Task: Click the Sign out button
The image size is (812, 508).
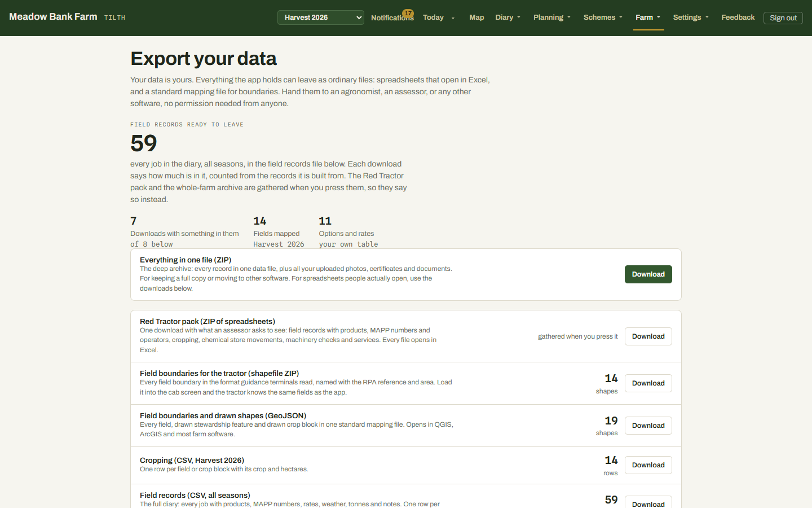Action: coord(783,18)
